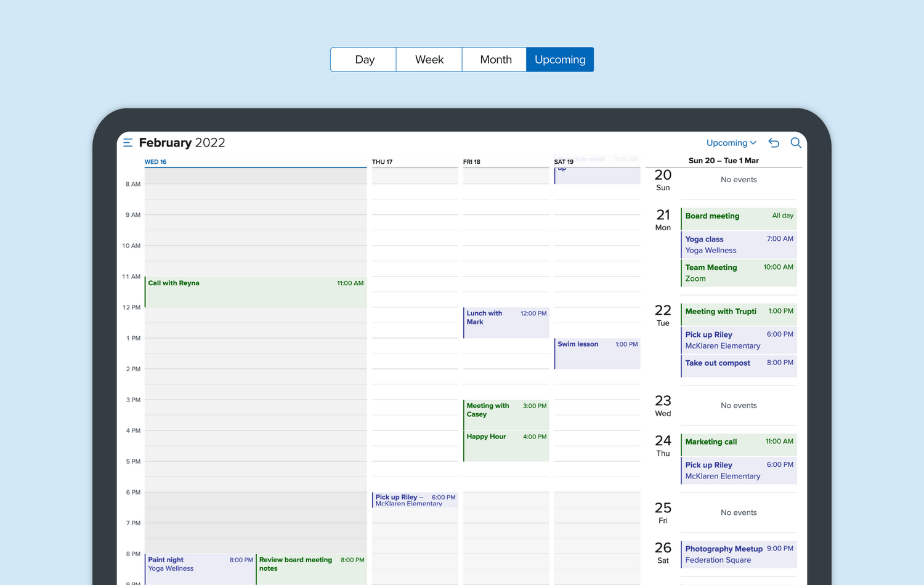Screen dimensions: 924x585
Task: Open Team Meeting on Zoom entry
Action: (739, 273)
